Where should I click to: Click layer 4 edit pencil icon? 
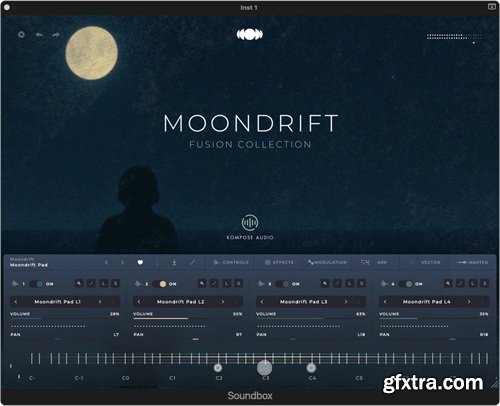460,284
